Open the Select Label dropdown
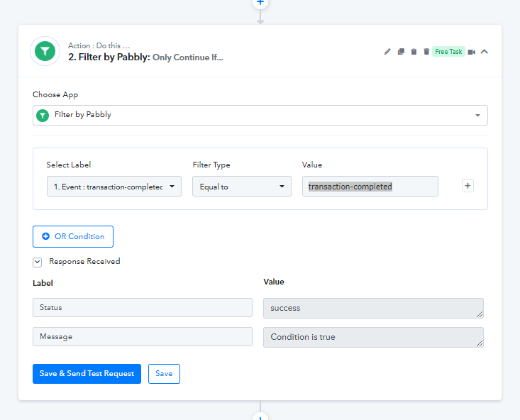Viewport: 520px width, 420px height. [x=114, y=187]
